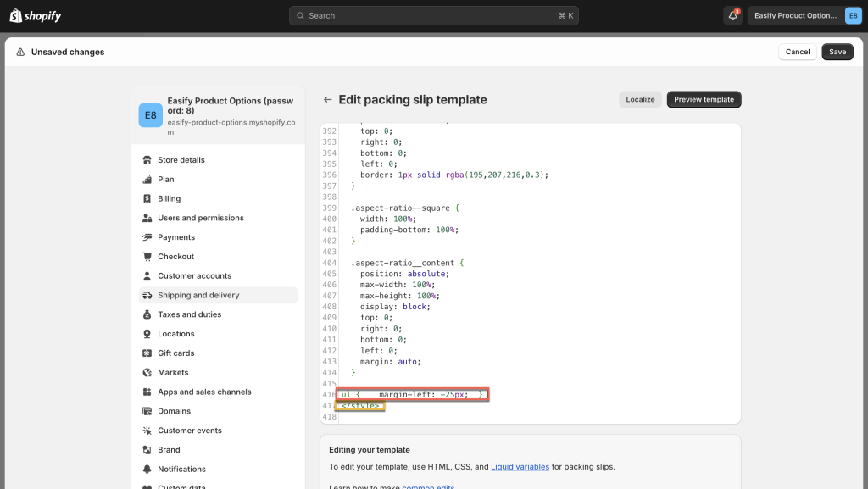
Task: Select Shipping and delivery
Action: pyautogui.click(x=218, y=296)
